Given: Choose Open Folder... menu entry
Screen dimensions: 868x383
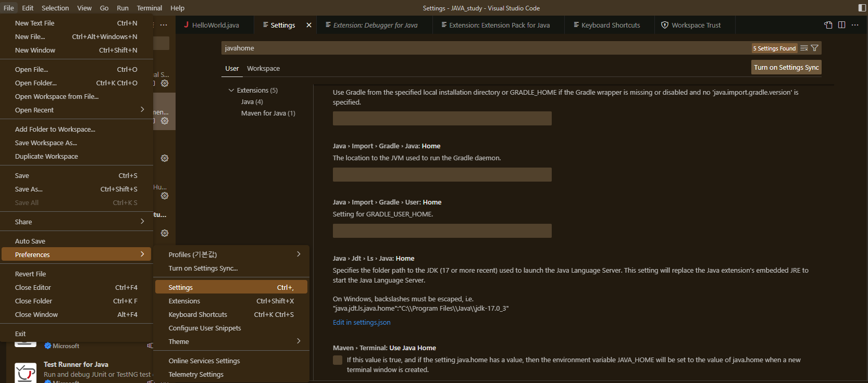Looking at the screenshot, I should 76,83.
